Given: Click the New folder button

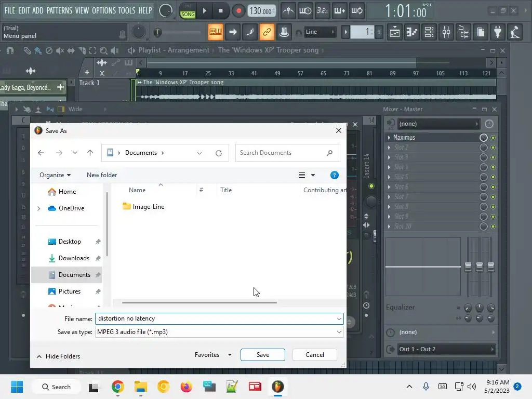Looking at the screenshot, I should point(102,175).
